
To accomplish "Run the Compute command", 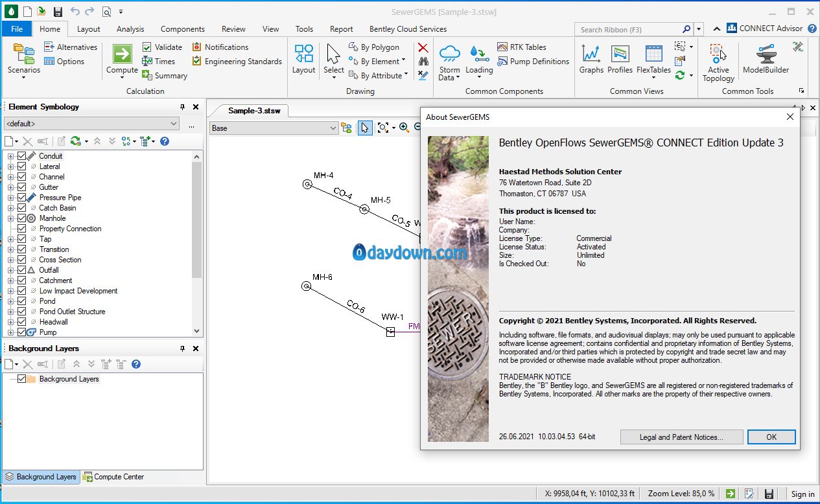I will click(122, 61).
